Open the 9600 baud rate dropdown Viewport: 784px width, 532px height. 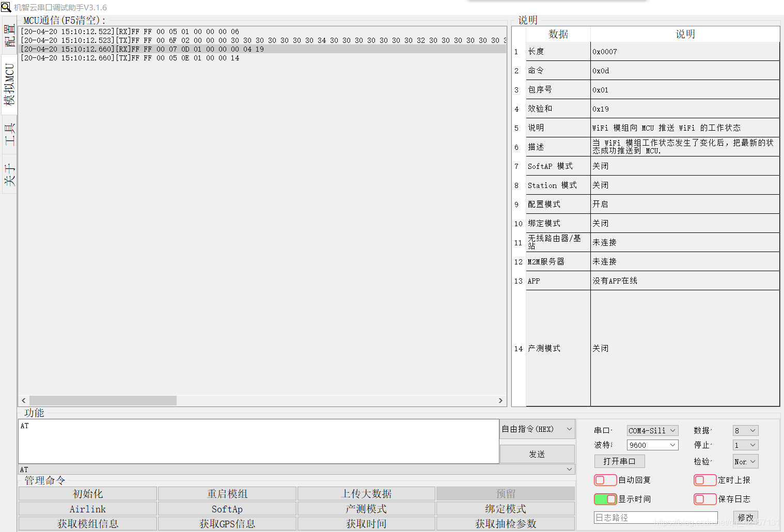click(652, 445)
